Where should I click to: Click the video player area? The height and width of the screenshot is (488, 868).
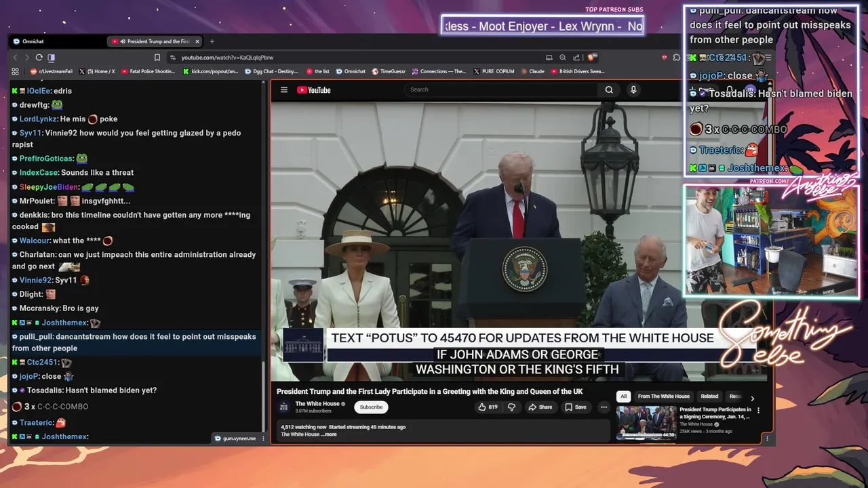(x=519, y=241)
